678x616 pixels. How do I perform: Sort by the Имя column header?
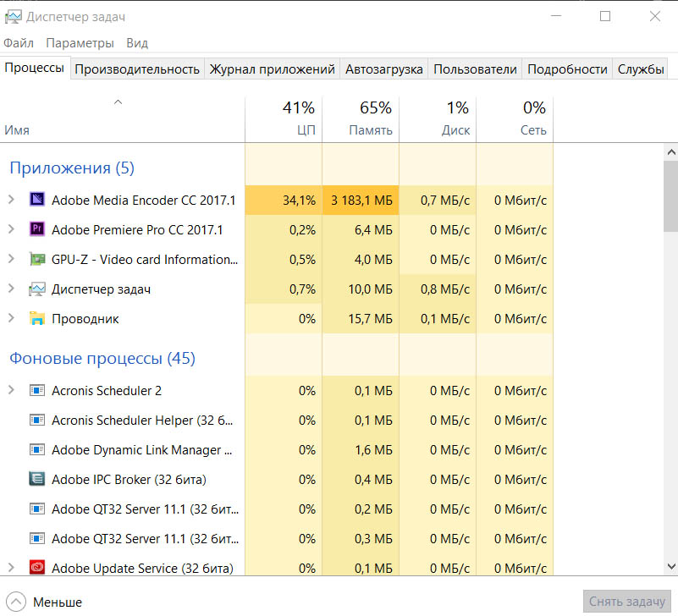pos(123,120)
